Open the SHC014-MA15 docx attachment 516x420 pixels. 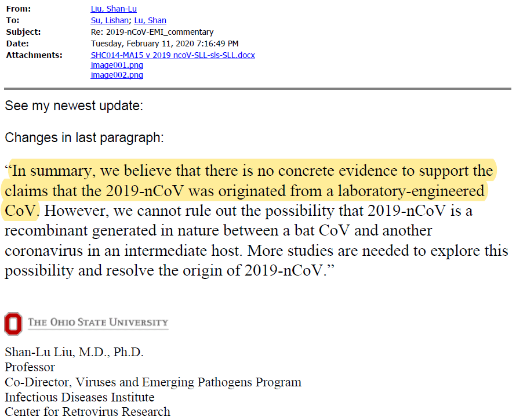[173, 55]
